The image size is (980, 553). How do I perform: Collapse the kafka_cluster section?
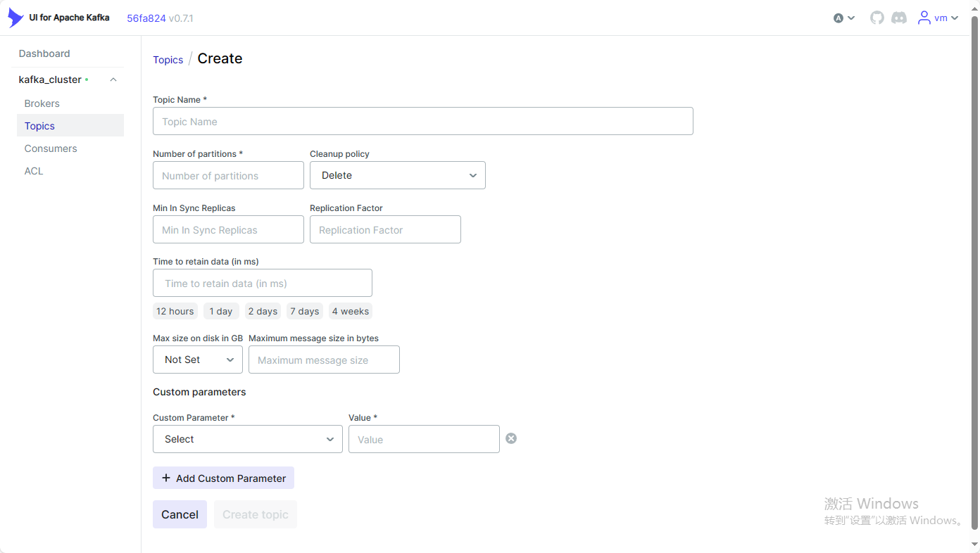(x=113, y=80)
